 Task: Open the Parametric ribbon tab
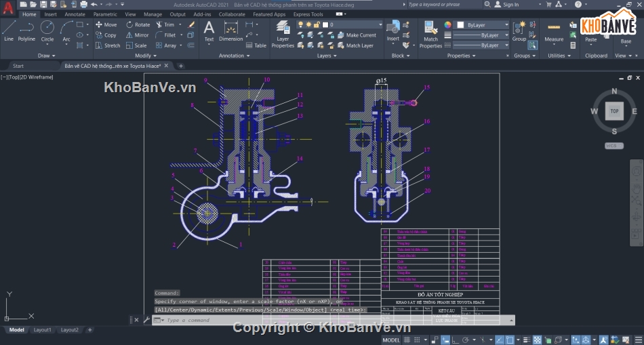[105, 14]
